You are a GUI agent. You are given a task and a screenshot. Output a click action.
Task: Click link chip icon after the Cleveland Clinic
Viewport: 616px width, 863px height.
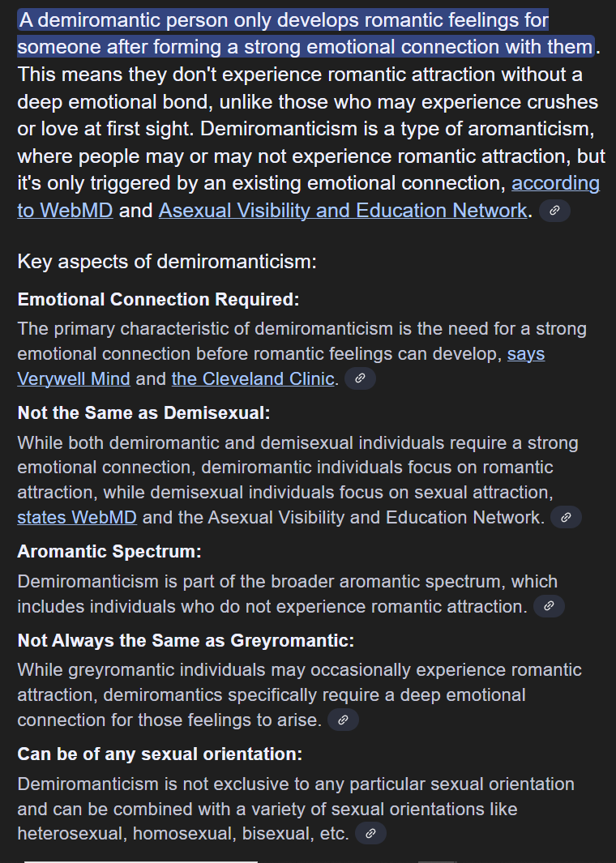(360, 378)
